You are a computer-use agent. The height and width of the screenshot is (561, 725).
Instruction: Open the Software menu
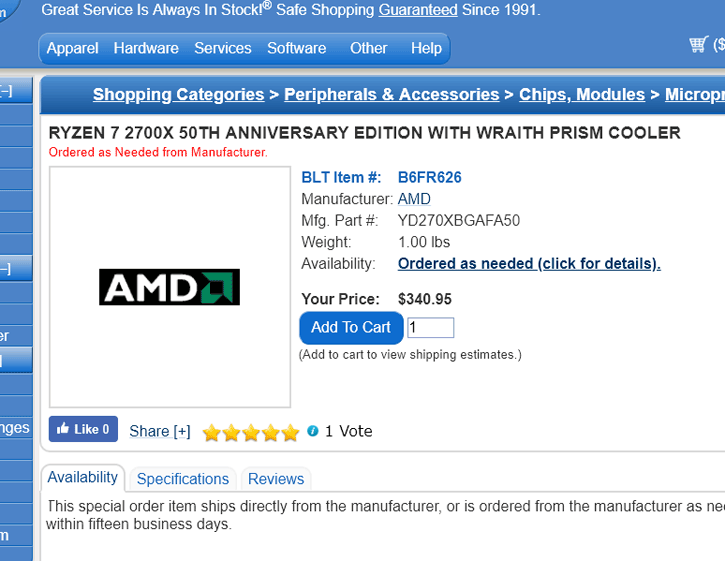coord(297,48)
